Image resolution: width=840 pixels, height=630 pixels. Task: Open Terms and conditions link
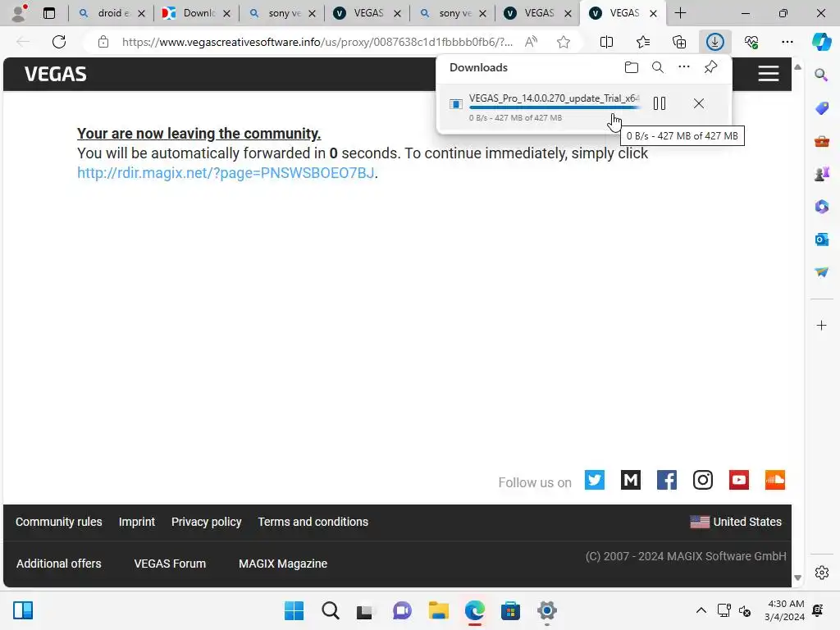tap(313, 522)
